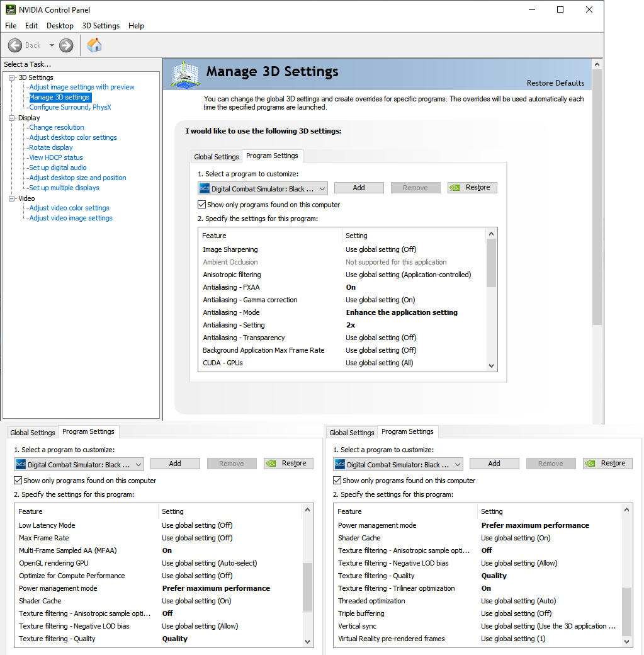Select Low Latency Mode row
Viewport: 644px width, 655px height.
(x=159, y=525)
